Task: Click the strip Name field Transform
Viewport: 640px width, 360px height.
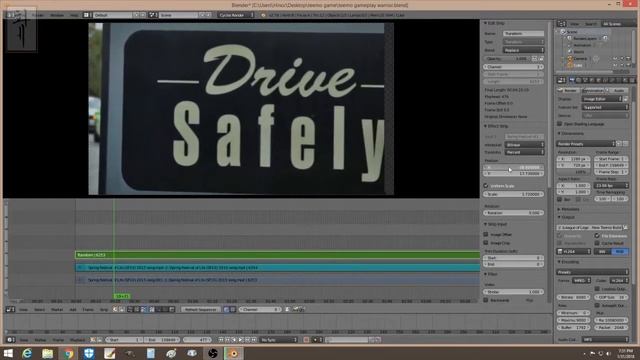Action: (523, 33)
